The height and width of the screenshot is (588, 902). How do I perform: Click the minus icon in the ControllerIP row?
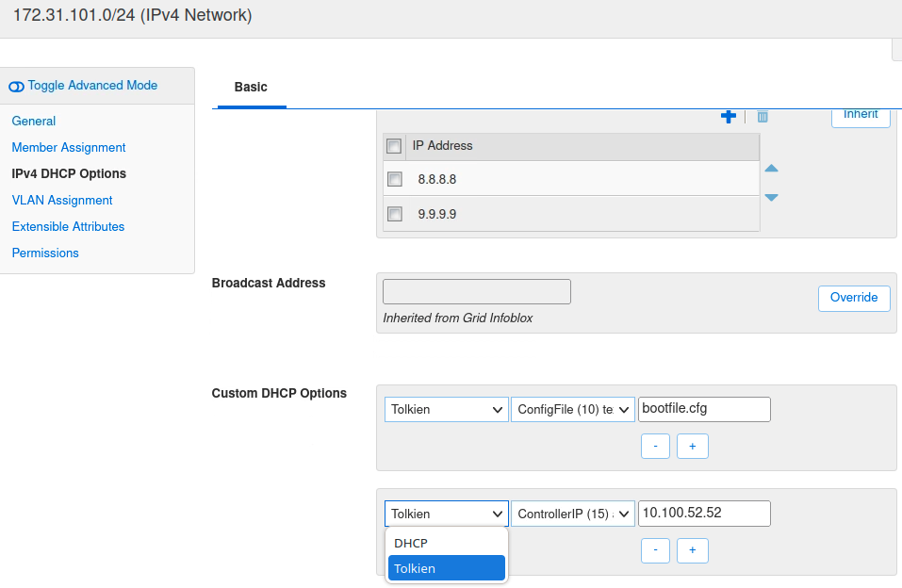(655, 550)
